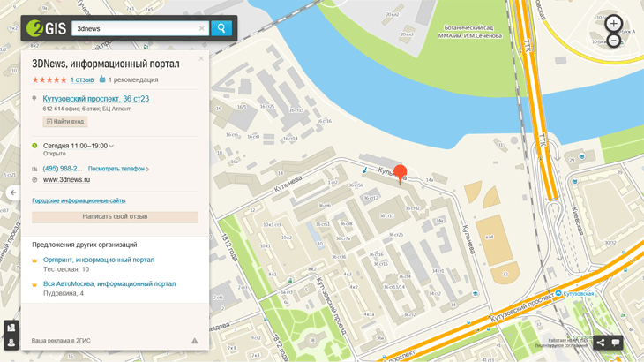
Task: Expand ad notice via warning triangle
Action: click(195, 341)
